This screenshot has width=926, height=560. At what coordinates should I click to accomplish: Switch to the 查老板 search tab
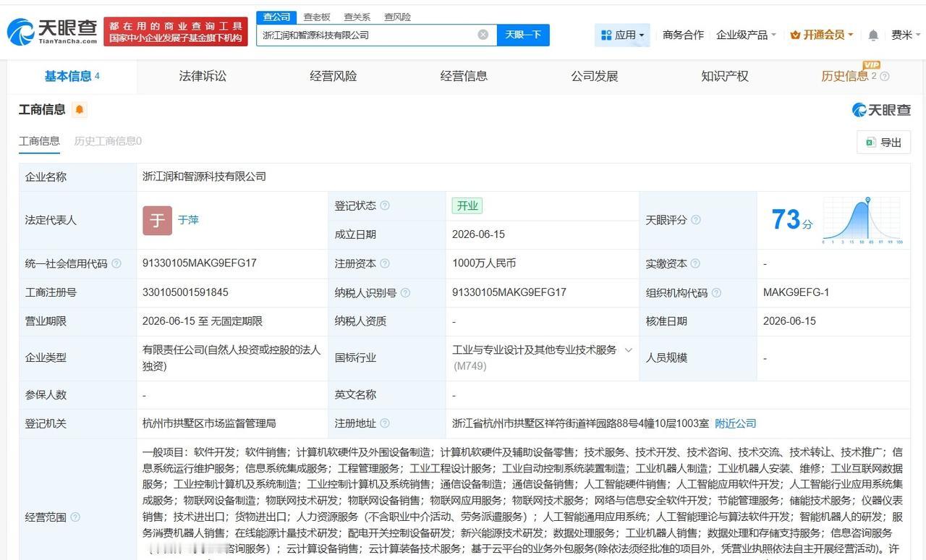coord(317,17)
